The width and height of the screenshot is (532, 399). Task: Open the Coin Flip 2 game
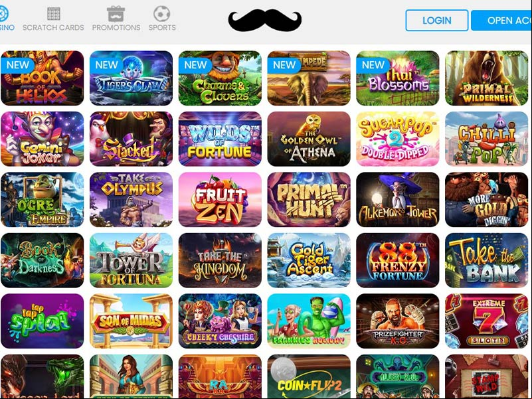point(309,376)
